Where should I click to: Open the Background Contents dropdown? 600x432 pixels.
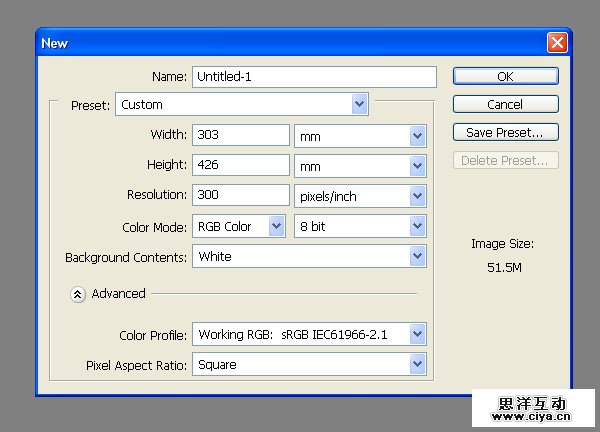click(x=309, y=257)
